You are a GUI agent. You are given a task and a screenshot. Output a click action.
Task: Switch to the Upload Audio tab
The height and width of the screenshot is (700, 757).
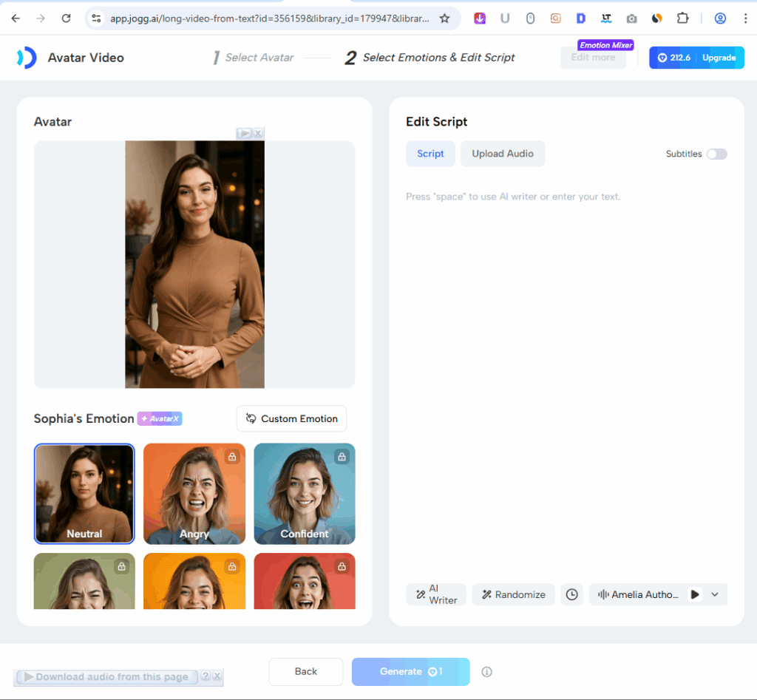(x=503, y=154)
